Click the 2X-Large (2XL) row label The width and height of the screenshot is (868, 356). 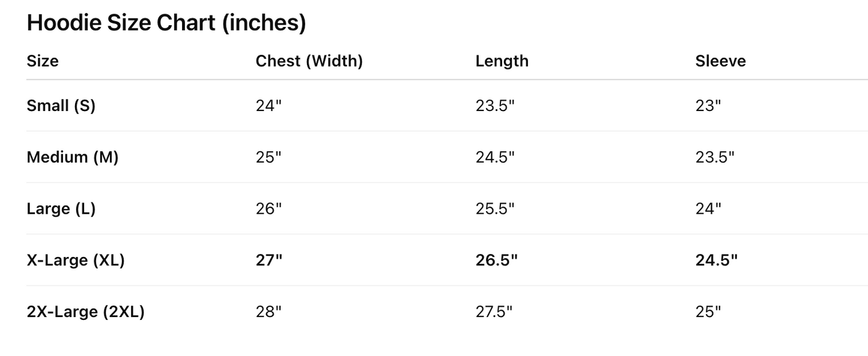pyautogui.click(x=86, y=312)
